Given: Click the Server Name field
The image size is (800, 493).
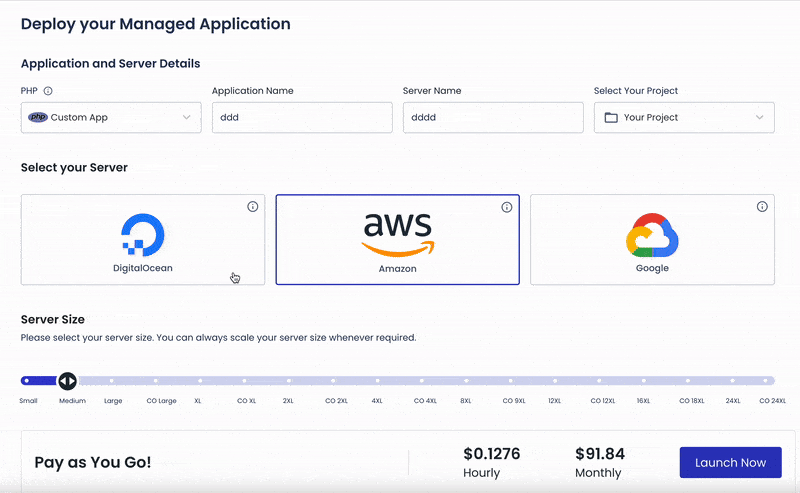Looking at the screenshot, I should (x=493, y=117).
